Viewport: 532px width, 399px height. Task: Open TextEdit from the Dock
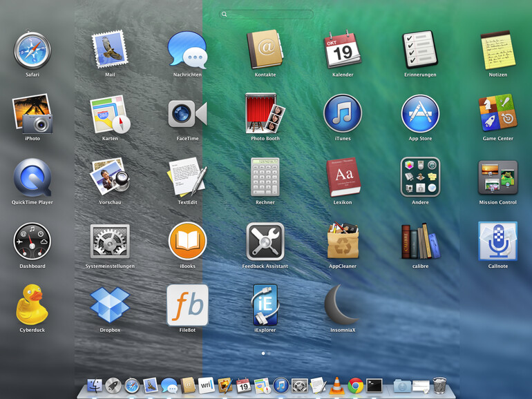[319, 385]
